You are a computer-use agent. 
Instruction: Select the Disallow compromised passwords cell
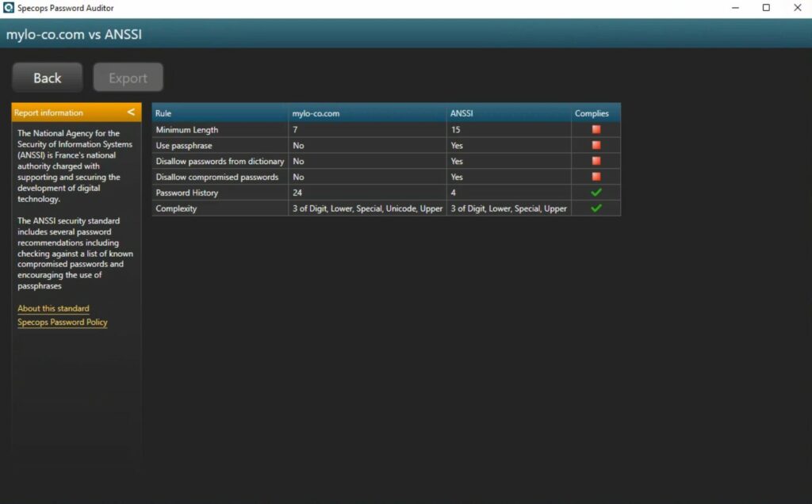point(220,177)
